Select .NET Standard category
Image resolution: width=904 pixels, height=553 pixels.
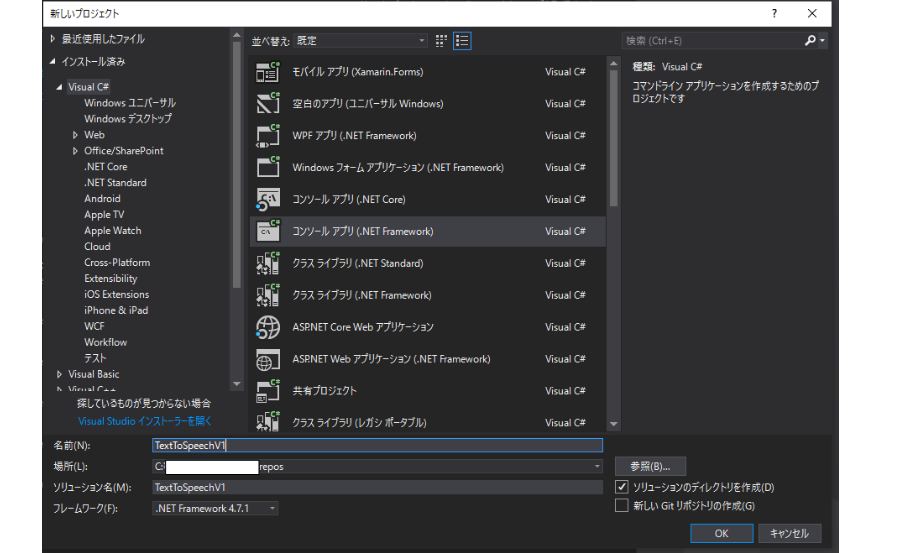click(115, 183)
